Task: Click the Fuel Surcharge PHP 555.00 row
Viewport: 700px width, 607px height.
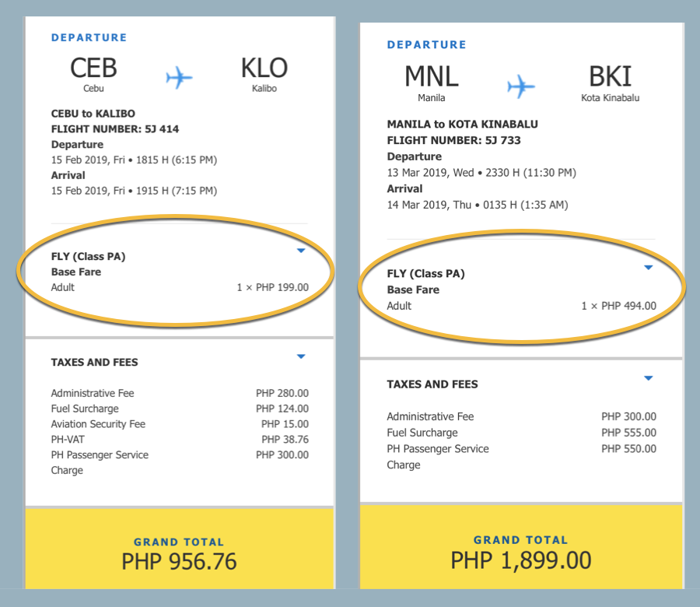Action: click(521, 433)
